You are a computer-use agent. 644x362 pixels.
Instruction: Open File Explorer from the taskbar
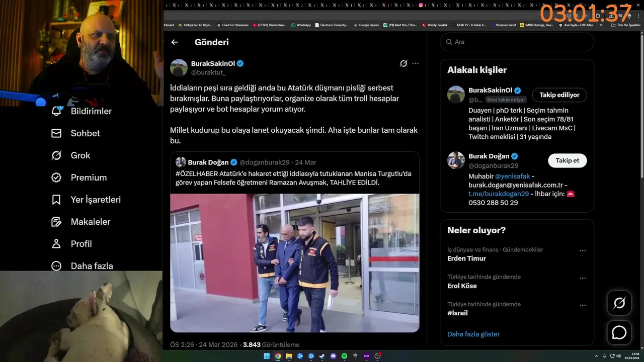point(289,356)
